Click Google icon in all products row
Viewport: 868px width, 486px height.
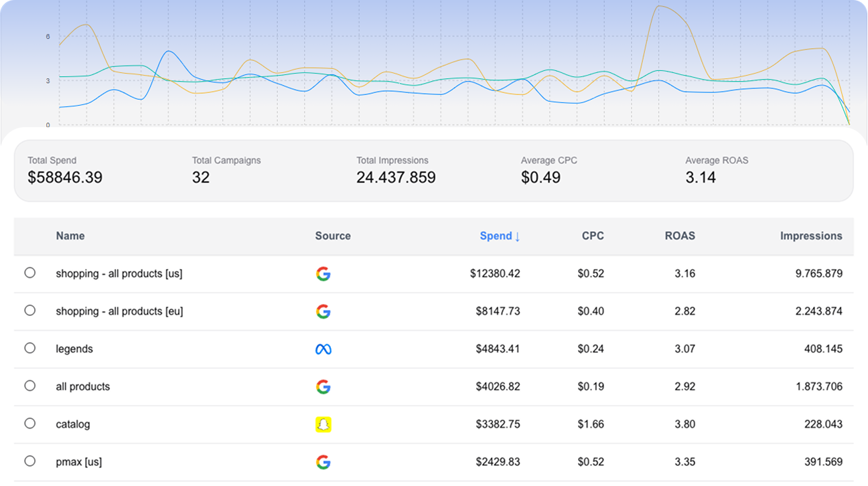coord(323,386)
